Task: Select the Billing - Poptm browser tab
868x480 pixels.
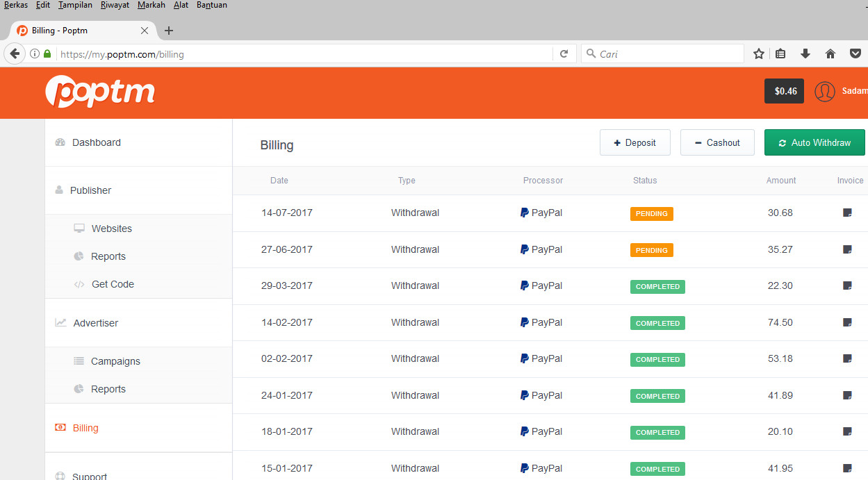Action: tap(82, 31)
